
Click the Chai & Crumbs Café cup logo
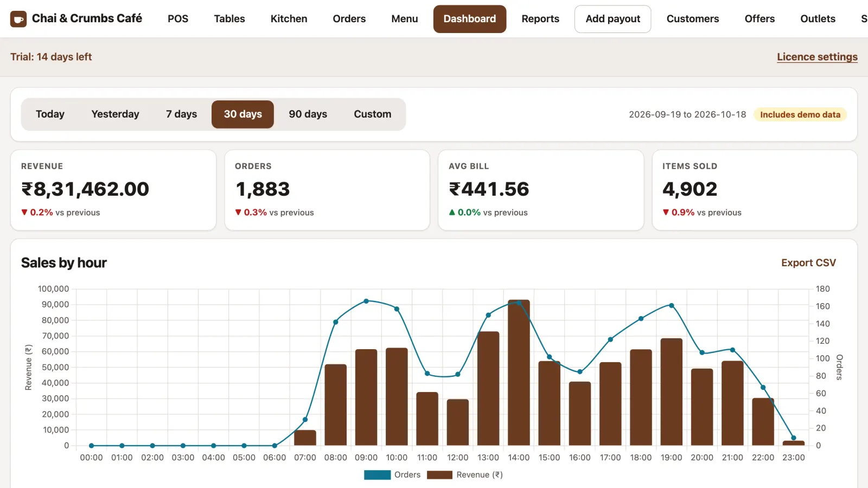(x=18, y=19)
